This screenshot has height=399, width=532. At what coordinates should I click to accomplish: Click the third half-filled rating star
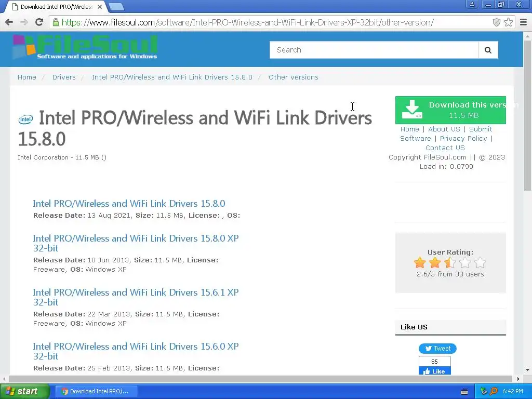tap(450, 262)
